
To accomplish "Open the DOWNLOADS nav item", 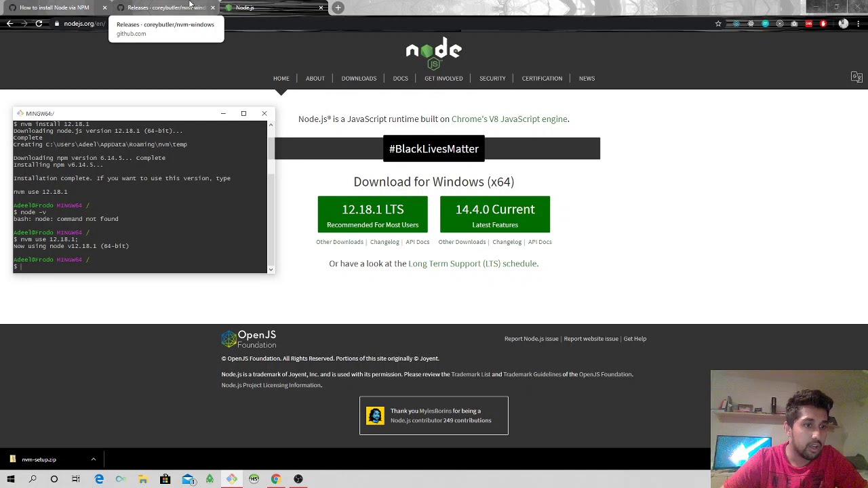I will click(x=359, y=78).
